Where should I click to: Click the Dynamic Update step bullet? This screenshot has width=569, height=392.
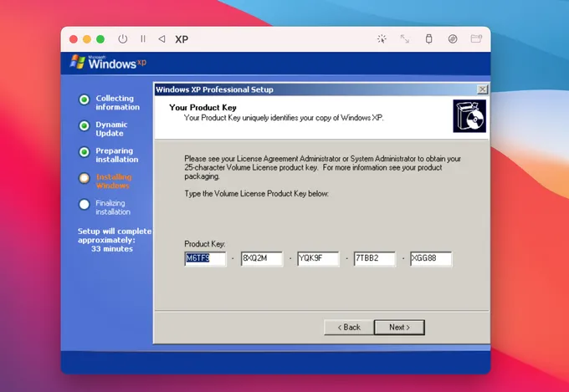pos(85,125)
